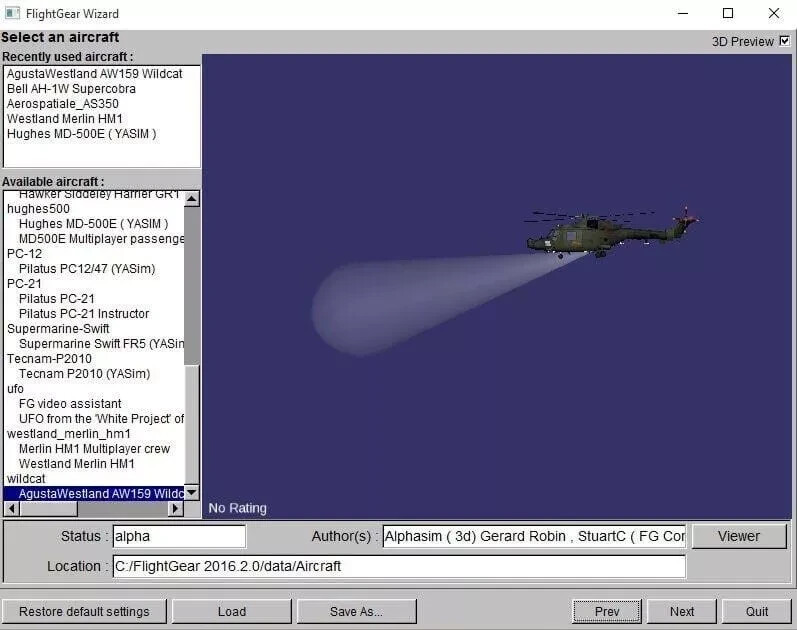
Task: Select highlighted AgustaWestland AW159 Wildcat in available list
Action: tap(94, 494)
